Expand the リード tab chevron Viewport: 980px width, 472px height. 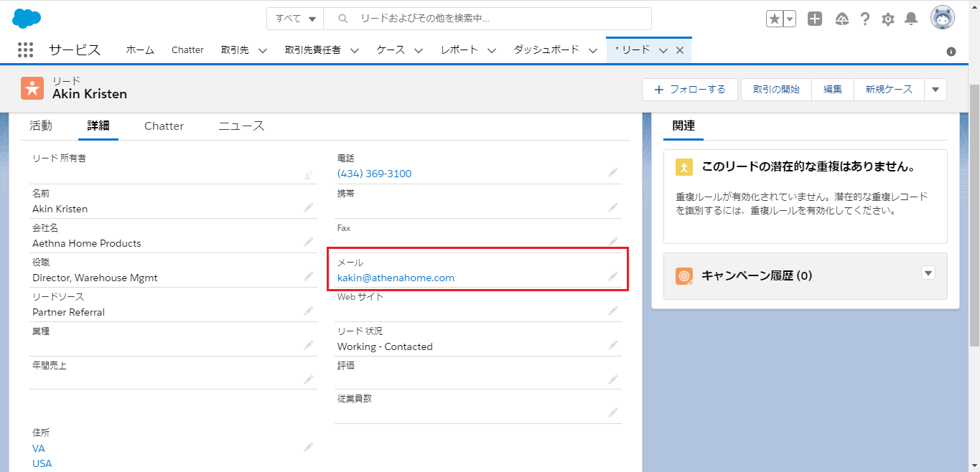[663, 50]
